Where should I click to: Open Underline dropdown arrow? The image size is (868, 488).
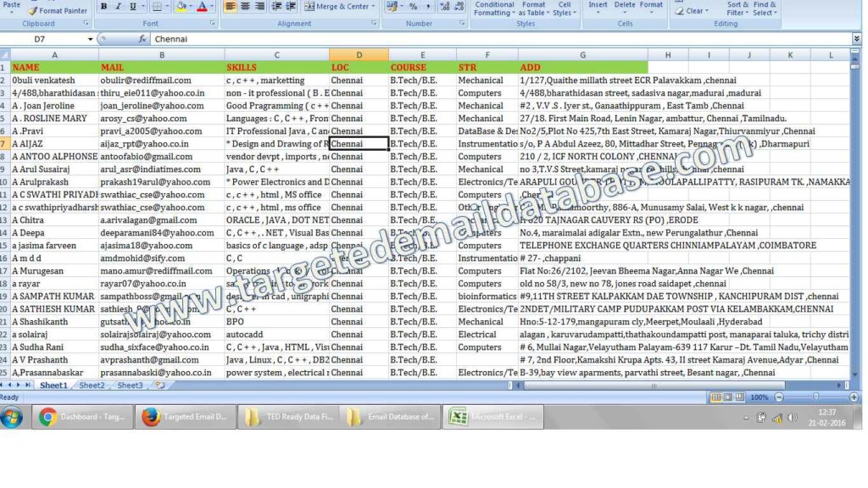pos(142,7)
